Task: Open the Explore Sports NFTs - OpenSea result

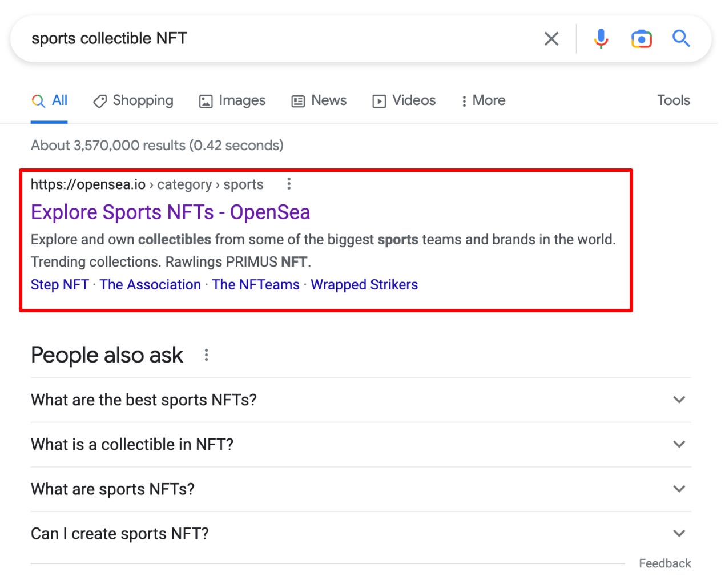Action: 170,212
